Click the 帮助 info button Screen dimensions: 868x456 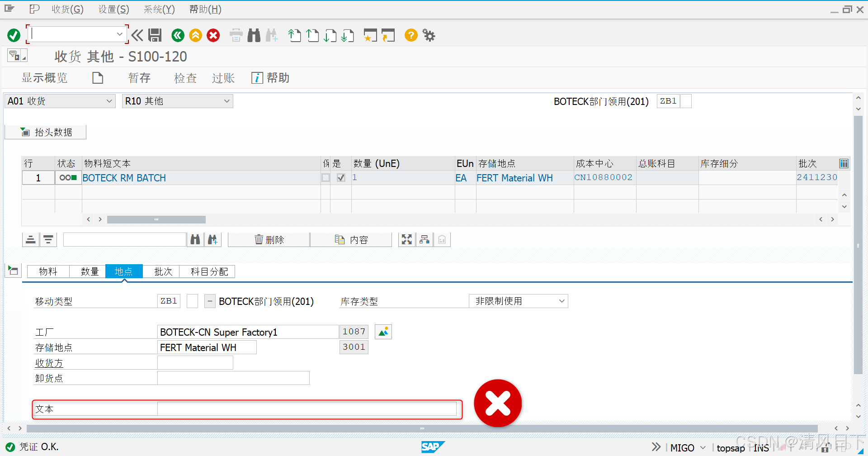(270, 78)
